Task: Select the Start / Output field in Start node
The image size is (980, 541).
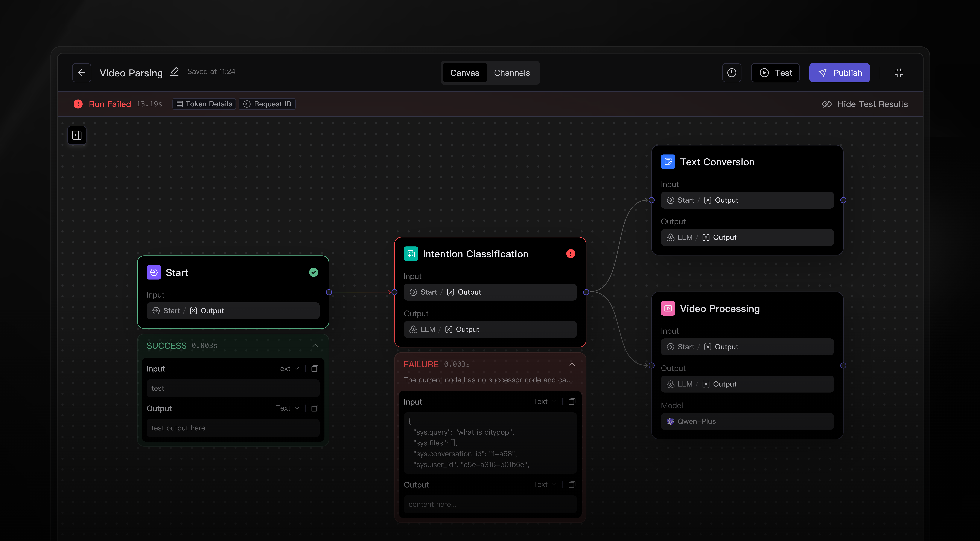Action: click(x=233, y=311)
